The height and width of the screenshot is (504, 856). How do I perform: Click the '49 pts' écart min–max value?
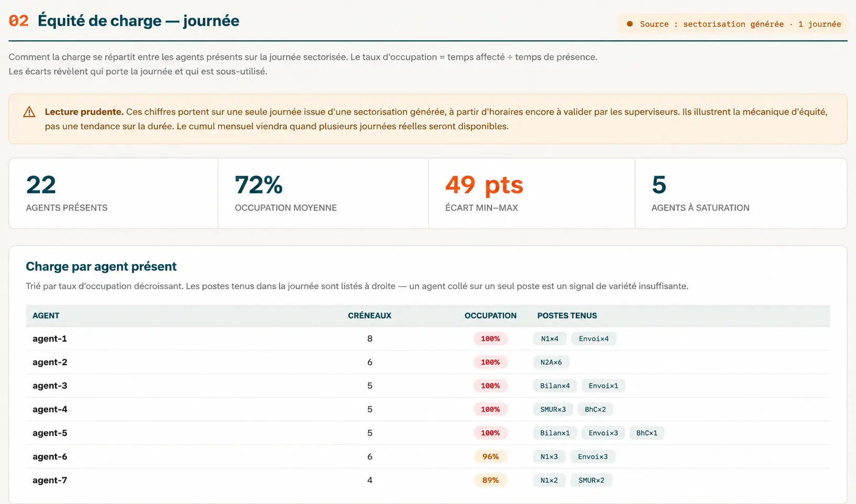tap(484, 185)
